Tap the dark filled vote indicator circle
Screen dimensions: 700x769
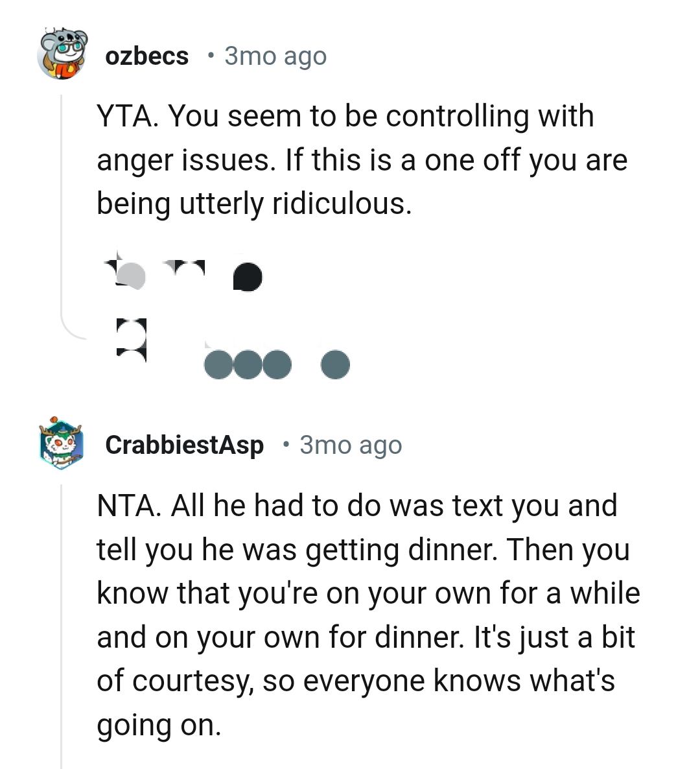[x=246, y=276]
